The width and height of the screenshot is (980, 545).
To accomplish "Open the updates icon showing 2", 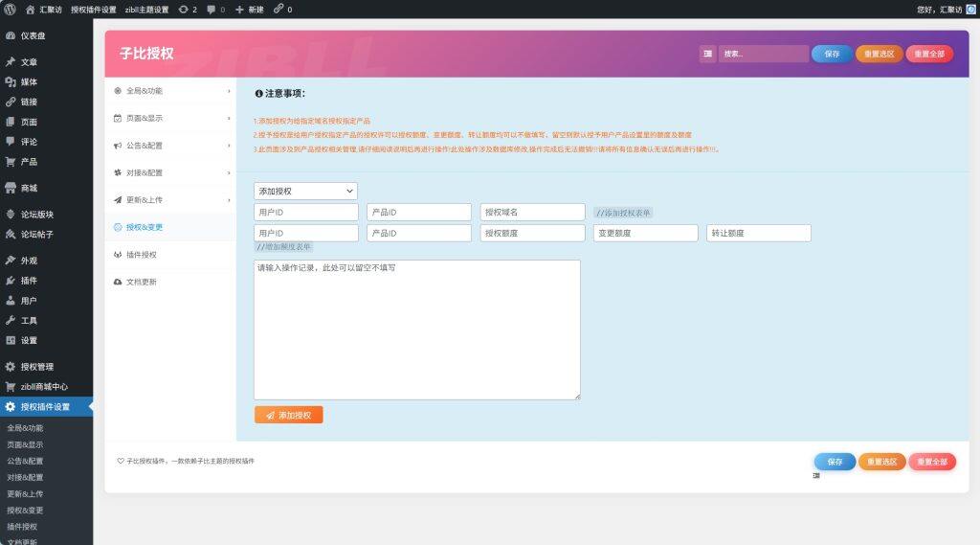I will 188,10.
